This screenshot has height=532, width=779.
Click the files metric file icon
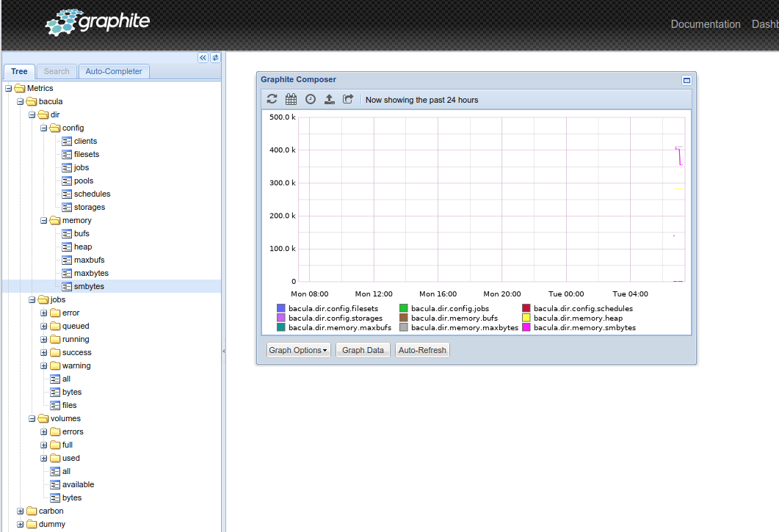[x=55, y=405]
